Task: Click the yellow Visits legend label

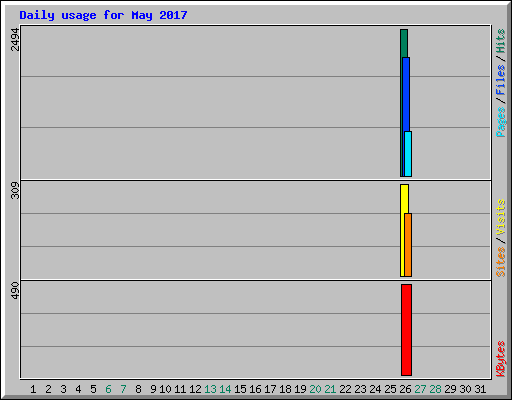Action: point(501,217)
